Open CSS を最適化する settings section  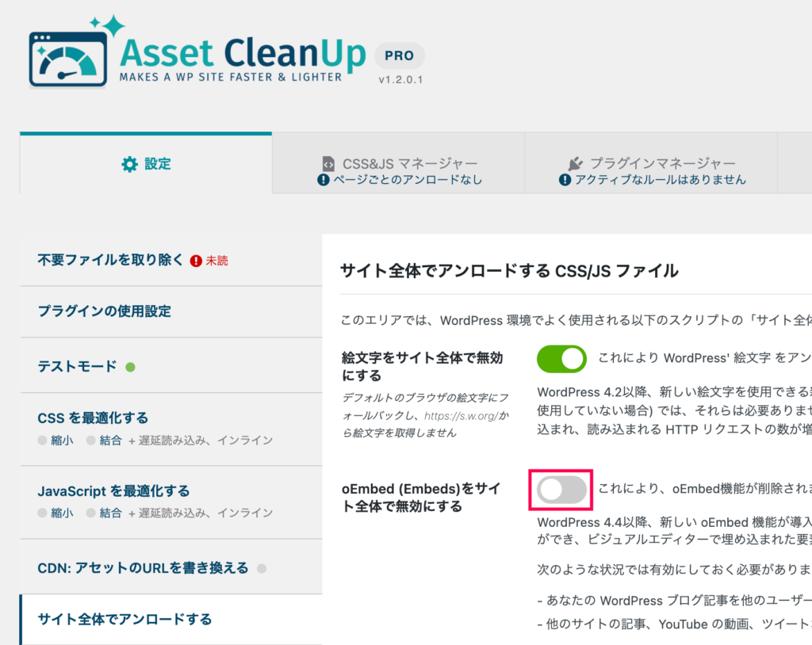pos(171,429)
